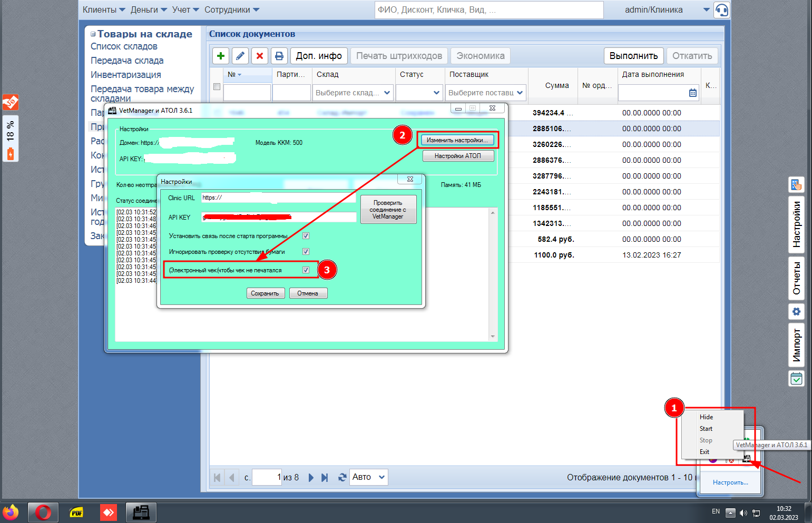Image resolution: width=812 pixels, height=523 pixels.
Task: Open the Клиенты menu
Action: [x=104, y=10]
